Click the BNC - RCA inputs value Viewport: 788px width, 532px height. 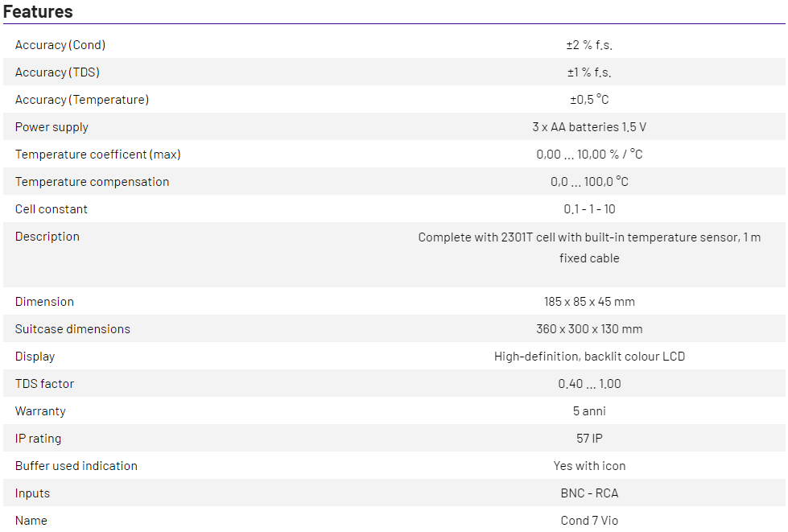point(589,493)
